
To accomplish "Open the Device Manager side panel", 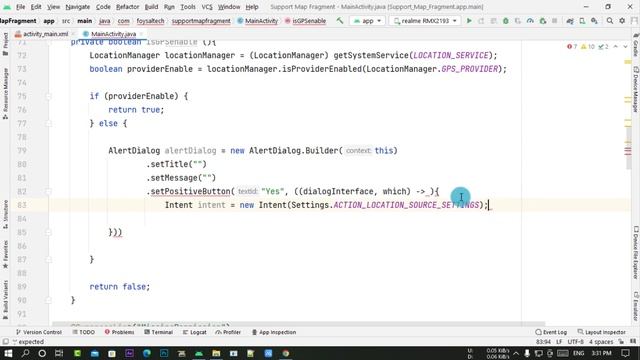I will (636, 89).
